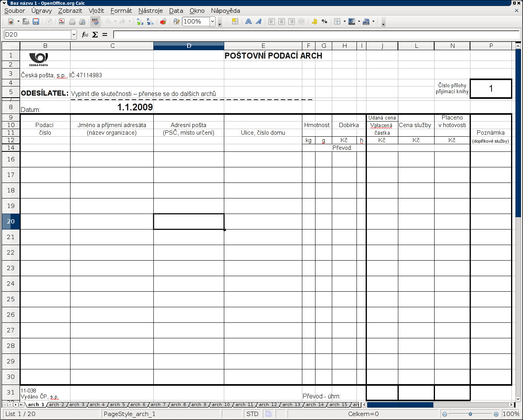The image size is (523, 420).
Task: Click the Sum sigma icon
Action: pyautogui.click(x=95, y=35)
